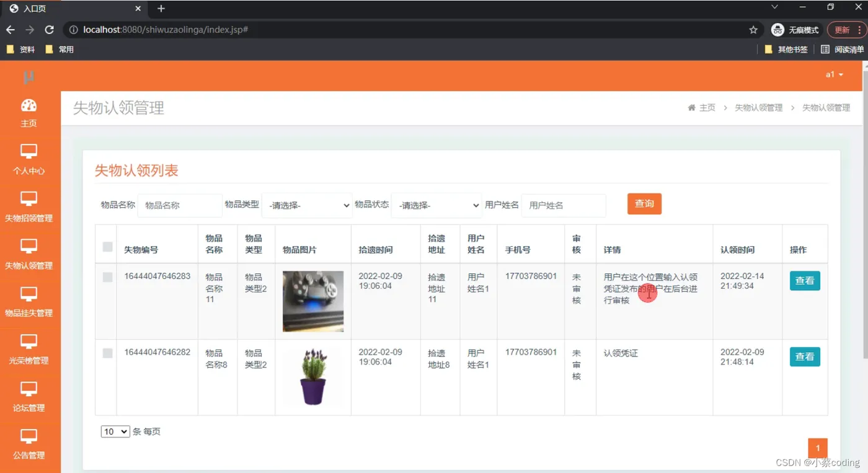This screenshot has height=473, width=868.
Task: Open the lavender plant item thumbnail
Action: tap(313, 377)
